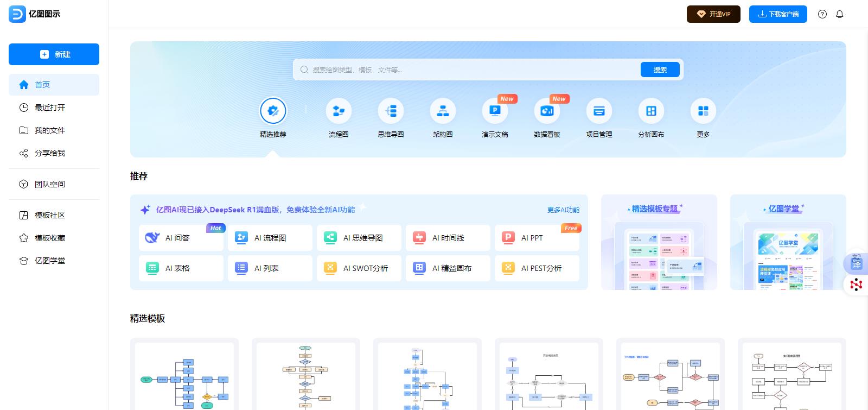The width and height of the screenshot is (868, 410).
Task: Open 模板社区 template community
Action: [54, 215]
